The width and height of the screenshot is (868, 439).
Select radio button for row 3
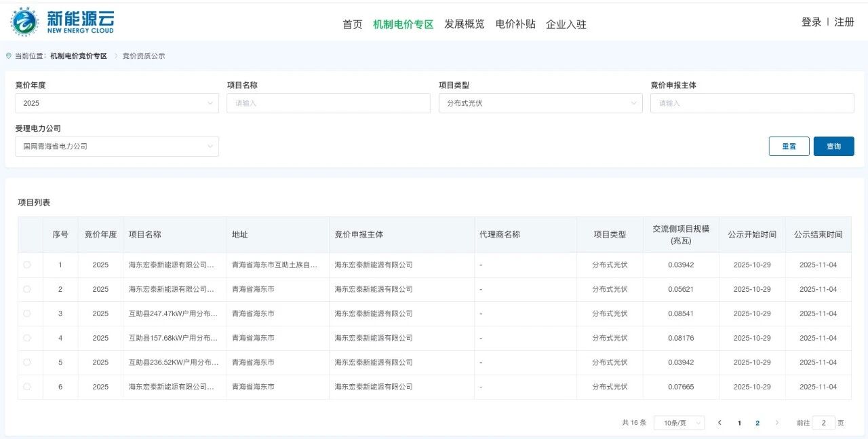point(27,314)
